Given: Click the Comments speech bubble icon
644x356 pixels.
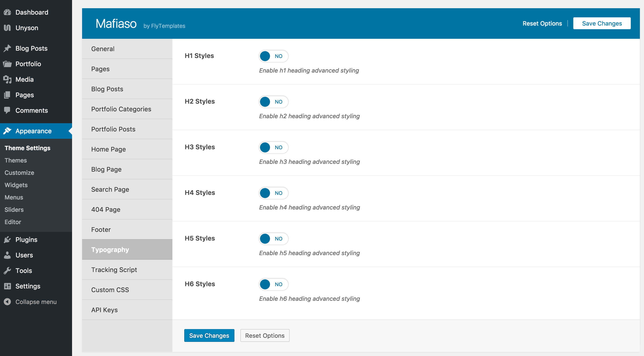Looking at the screenshot, I should 8,110.
